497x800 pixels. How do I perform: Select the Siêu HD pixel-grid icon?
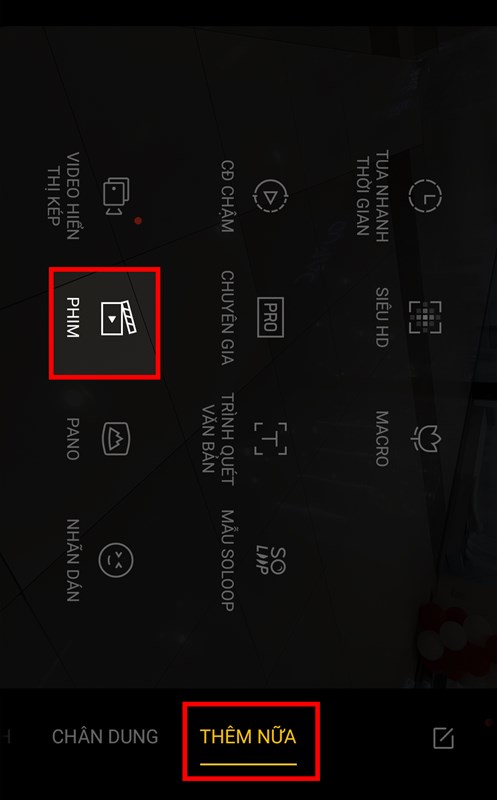click(425, 317)
